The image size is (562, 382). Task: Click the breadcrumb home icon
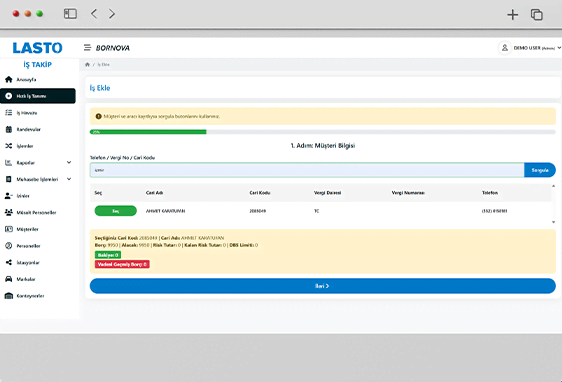pos(87,65)
